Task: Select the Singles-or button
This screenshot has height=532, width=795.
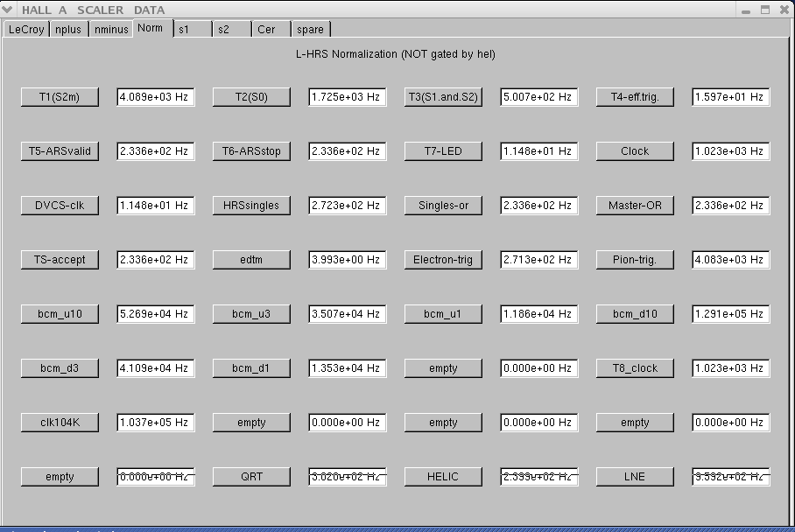Action: [443, 206]
